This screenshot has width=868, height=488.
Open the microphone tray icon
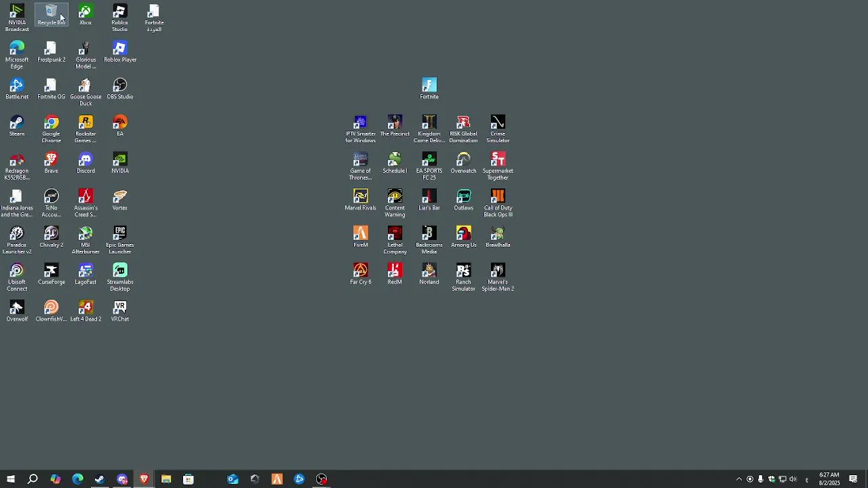coord(761,479)
